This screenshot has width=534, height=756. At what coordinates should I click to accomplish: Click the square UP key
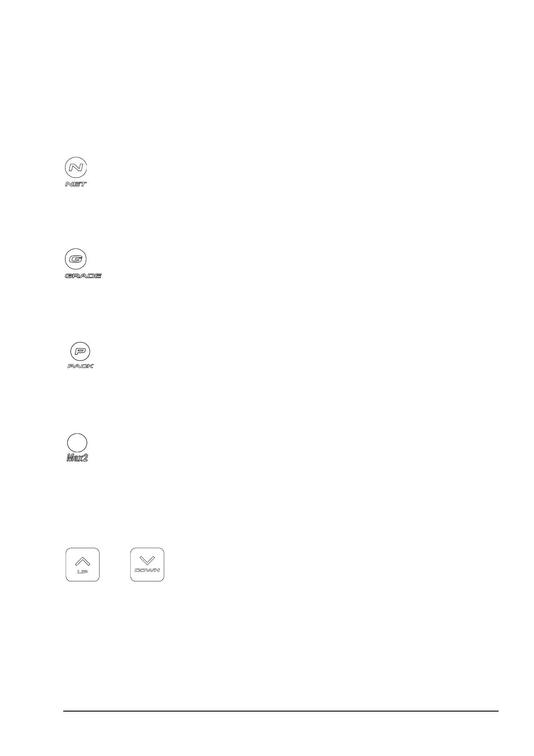click(83, 564)
